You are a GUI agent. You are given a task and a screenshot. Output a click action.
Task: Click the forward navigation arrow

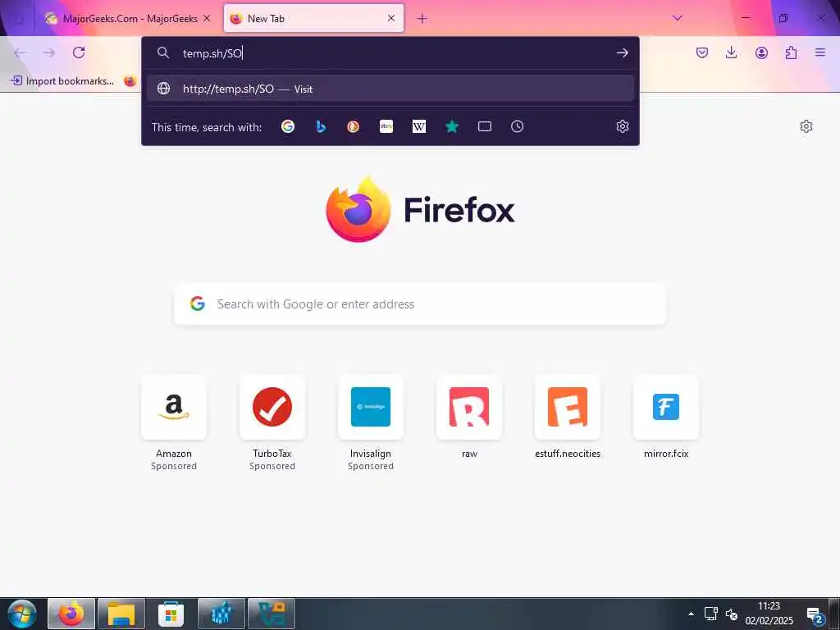coord(49,52)
